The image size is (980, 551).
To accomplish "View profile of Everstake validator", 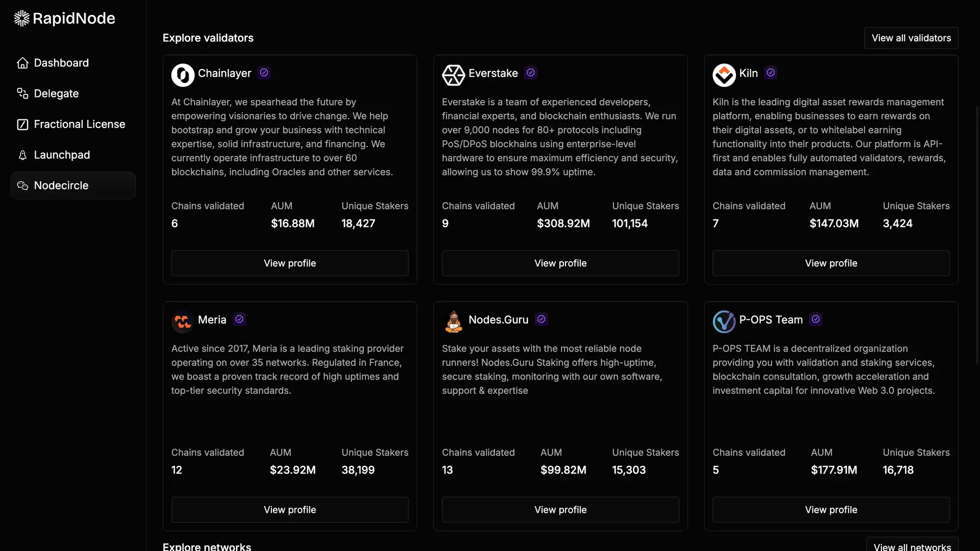I will (x=560, y=263).
